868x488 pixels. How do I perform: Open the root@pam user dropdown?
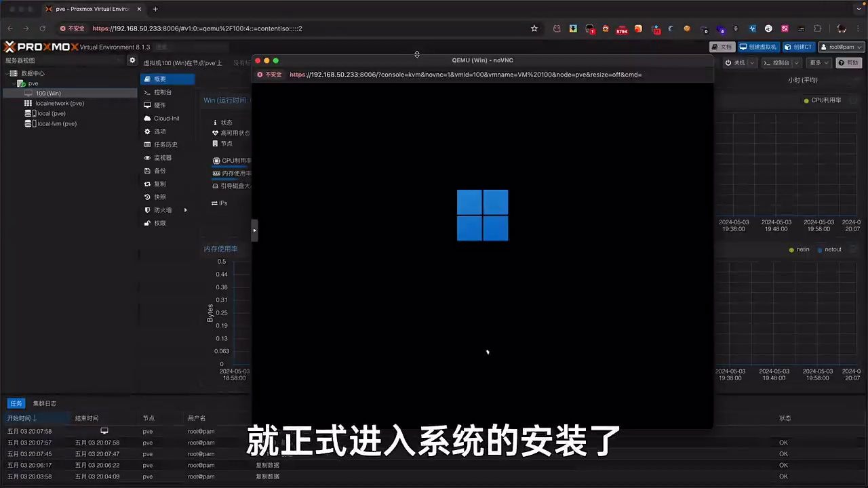842,47
